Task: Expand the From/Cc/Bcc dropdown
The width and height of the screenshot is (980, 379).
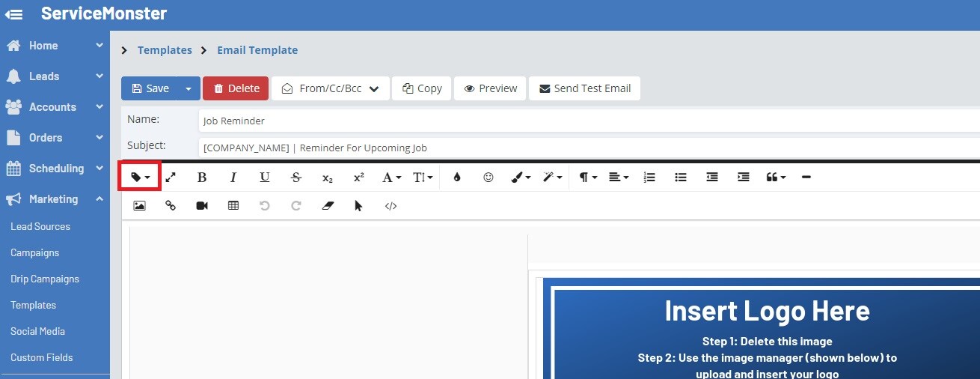Action: coord(330,88)
